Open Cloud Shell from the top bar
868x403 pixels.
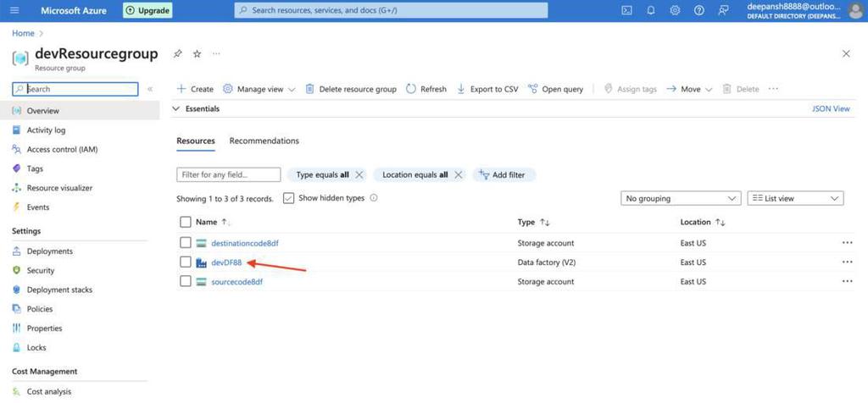pyautogui.click(x=626, y=10)
